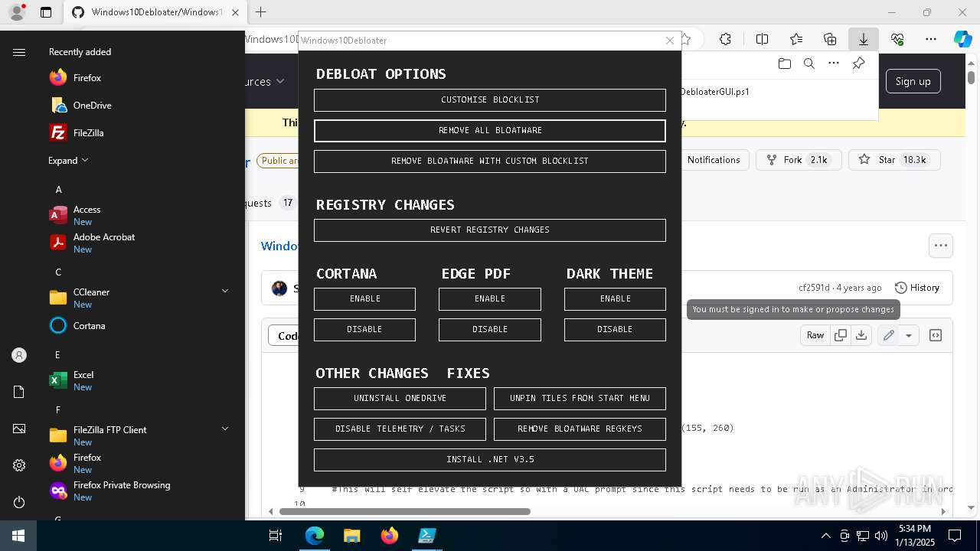Search downloads with magnifier icon
The height and width of the screenshot is (551, 980).
point(808,64)
